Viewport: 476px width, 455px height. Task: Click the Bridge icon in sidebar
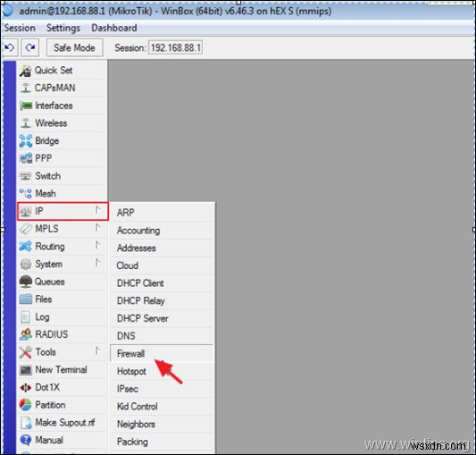click(x=26, y=141)
